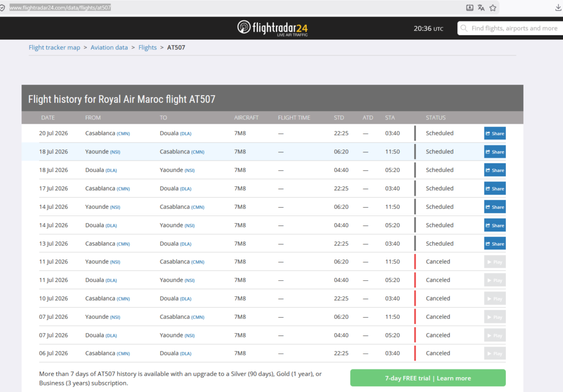The image size is (563, 392).
Task: Open the browser downloads icon
Action: [558, 8]
